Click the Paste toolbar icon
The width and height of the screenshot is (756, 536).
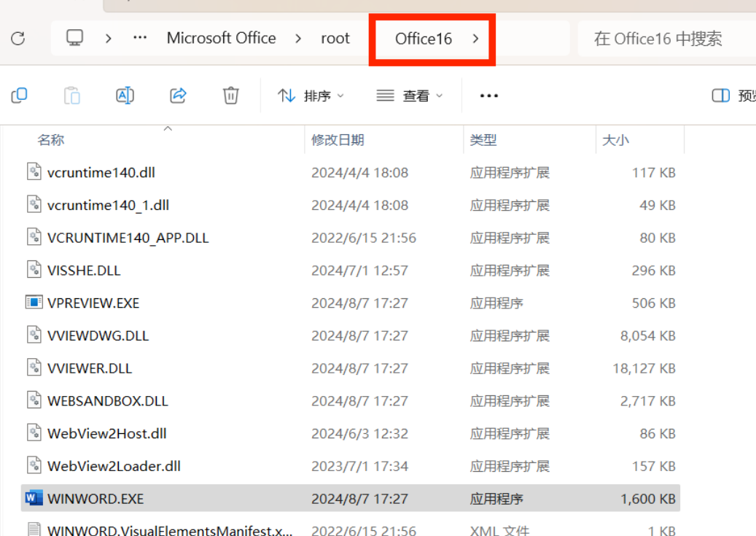(72, 96)
